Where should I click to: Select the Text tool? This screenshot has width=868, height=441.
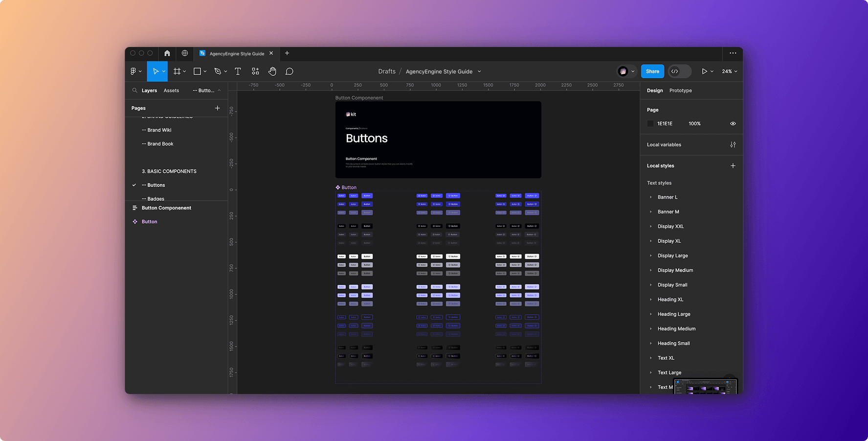[x=238, y=71]
